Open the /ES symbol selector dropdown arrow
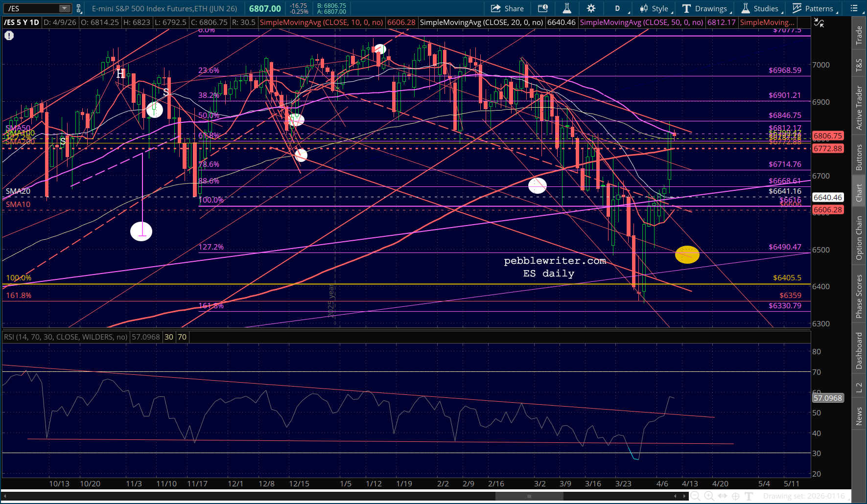This screenshot has width=867, height=504. (65, 8)
